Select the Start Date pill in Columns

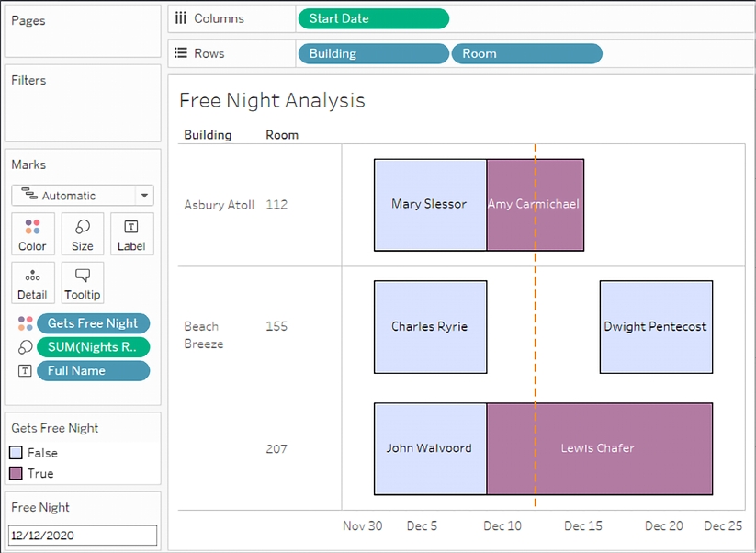(373, 18)
